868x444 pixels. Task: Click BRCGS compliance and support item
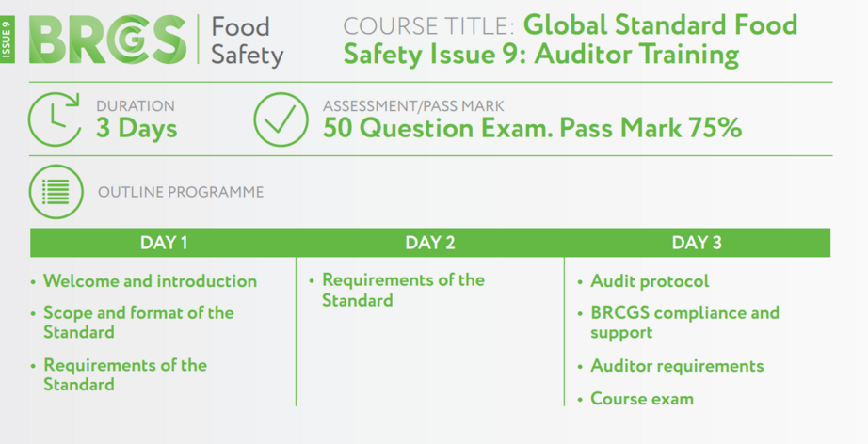pyautogui.click(x=684, y=323)
